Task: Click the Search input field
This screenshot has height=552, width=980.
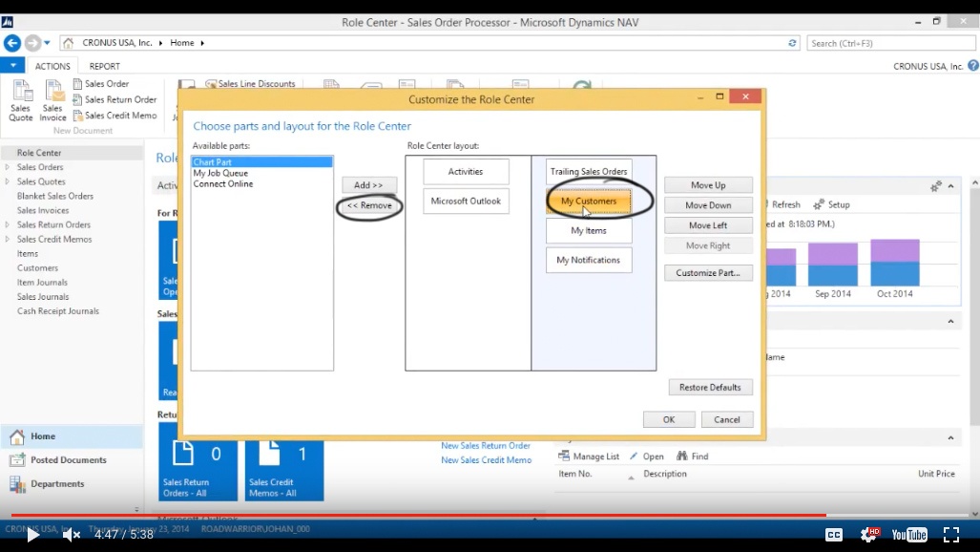Action: point(890,43)
